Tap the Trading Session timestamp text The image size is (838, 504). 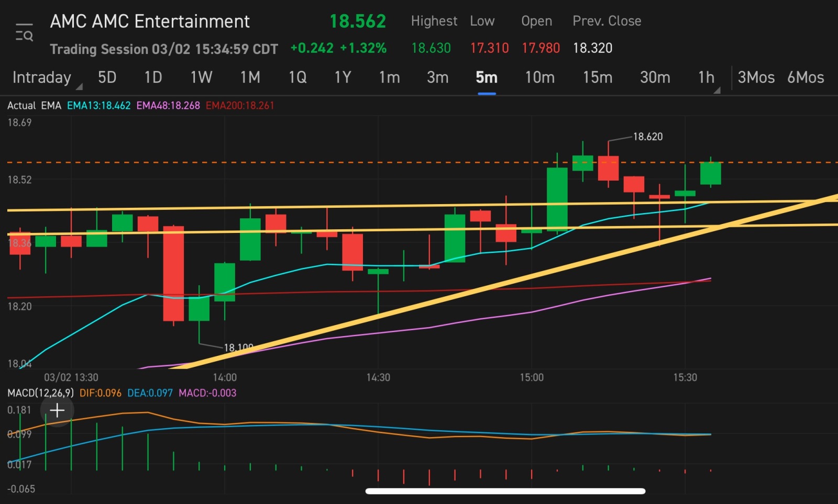[x=164, y=49]
